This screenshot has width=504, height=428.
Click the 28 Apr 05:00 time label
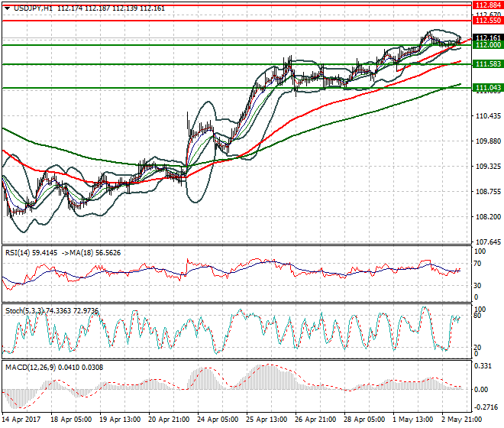364,420
